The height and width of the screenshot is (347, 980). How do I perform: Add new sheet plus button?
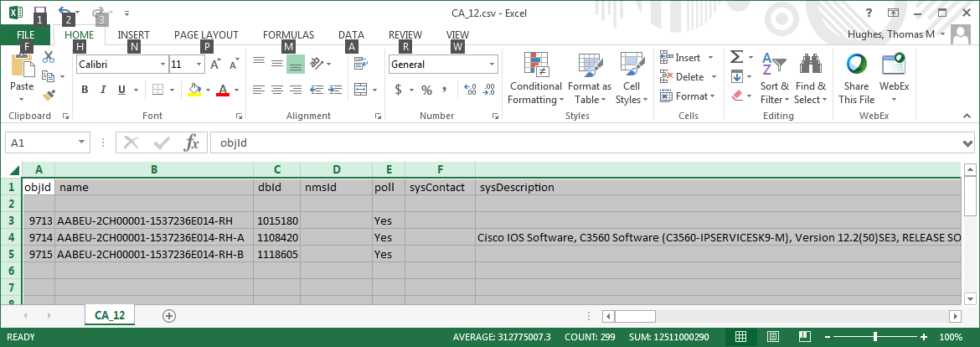[168, 316]
